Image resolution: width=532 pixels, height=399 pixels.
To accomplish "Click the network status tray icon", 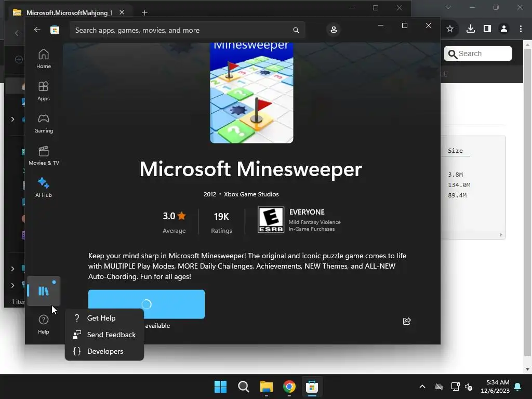I will (455, 387).
